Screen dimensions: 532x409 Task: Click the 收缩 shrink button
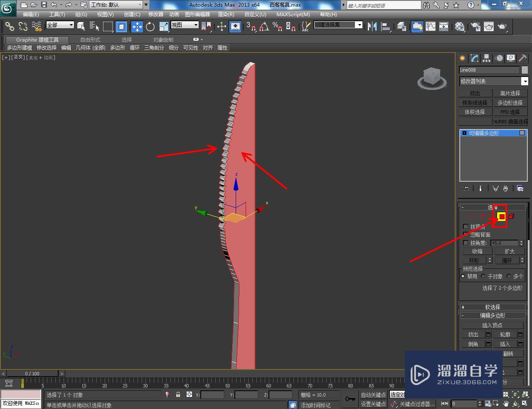pyautogui.click(x=477, y=251)
